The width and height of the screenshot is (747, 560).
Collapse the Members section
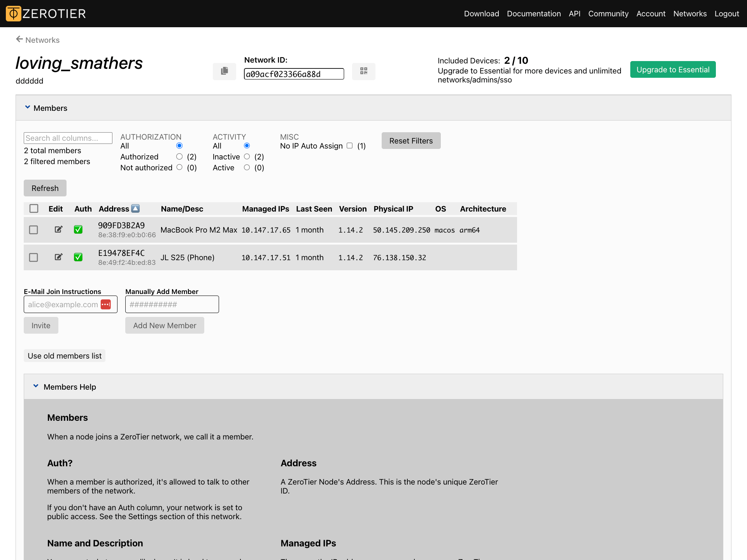pyautogui.click(x=28, y=108)
